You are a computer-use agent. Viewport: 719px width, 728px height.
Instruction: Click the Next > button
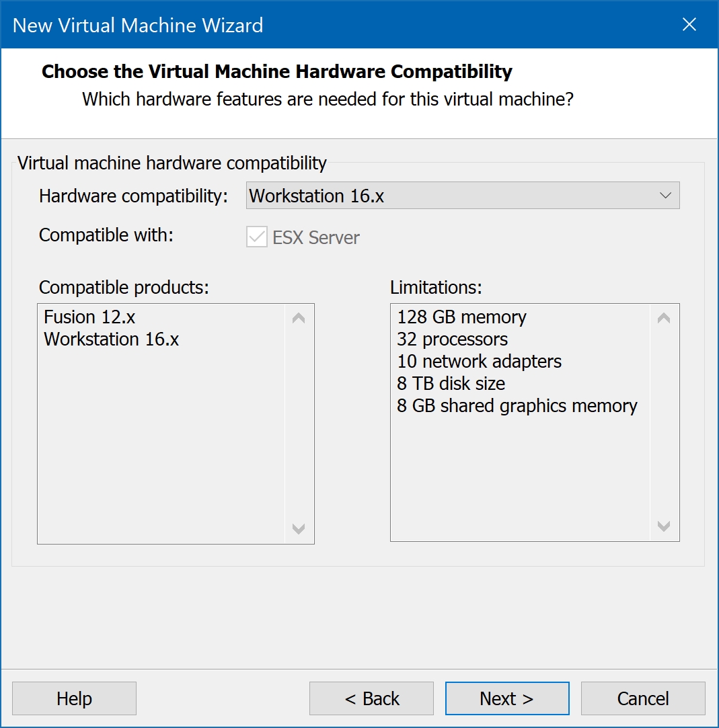(x=507, y=698)
